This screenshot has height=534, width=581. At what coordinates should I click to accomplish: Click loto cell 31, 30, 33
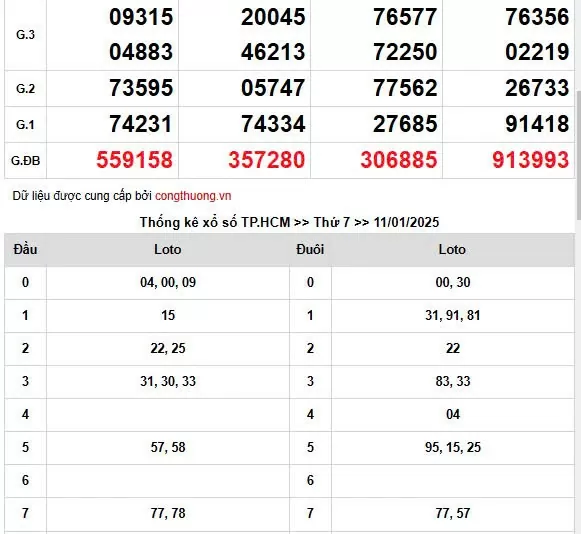point(168,381)
